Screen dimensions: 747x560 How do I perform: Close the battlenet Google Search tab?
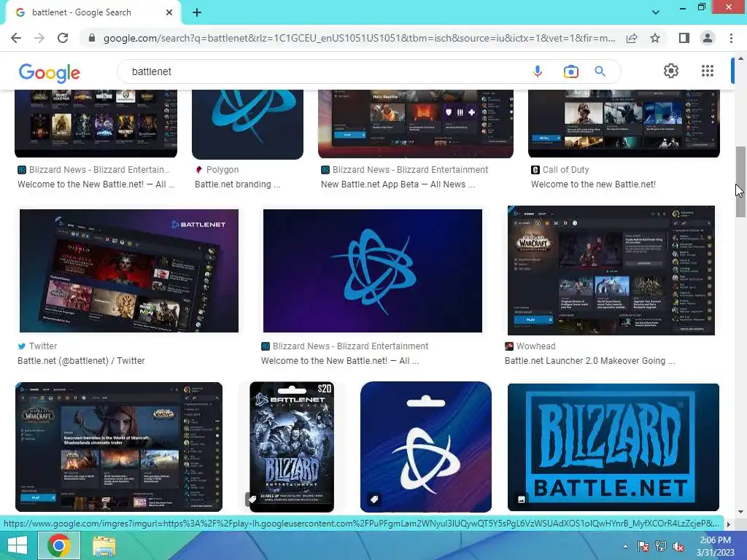169,13
